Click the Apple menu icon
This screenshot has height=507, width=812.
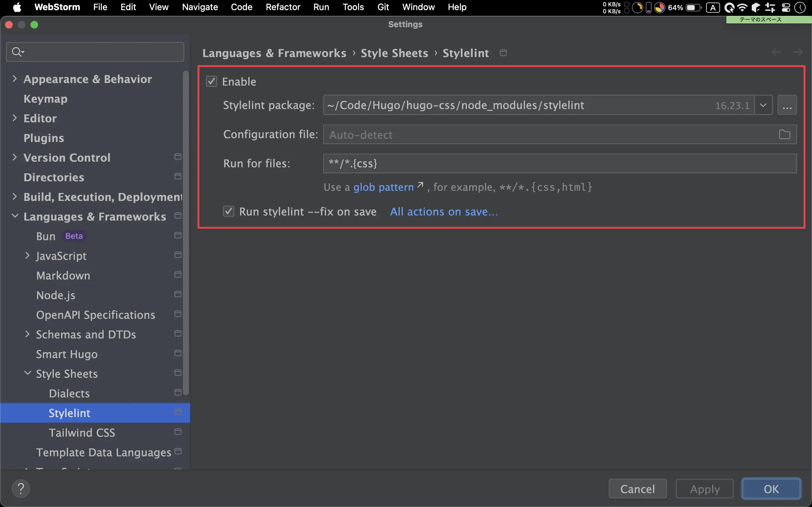tap(17, 7)
